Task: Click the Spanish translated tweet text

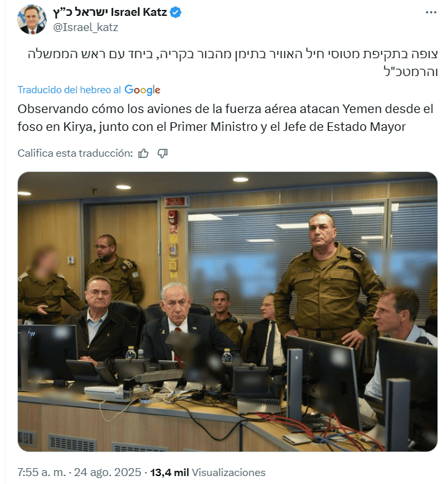Action: 225,118
